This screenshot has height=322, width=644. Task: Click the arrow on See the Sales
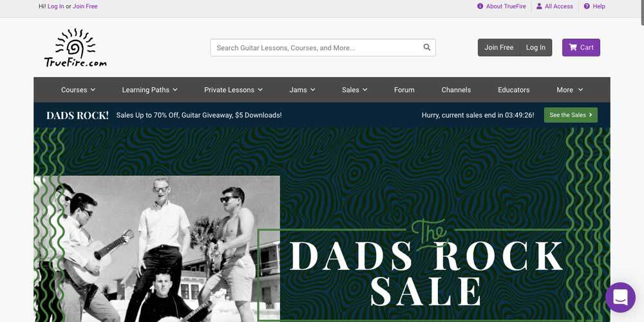coord(591,115)
